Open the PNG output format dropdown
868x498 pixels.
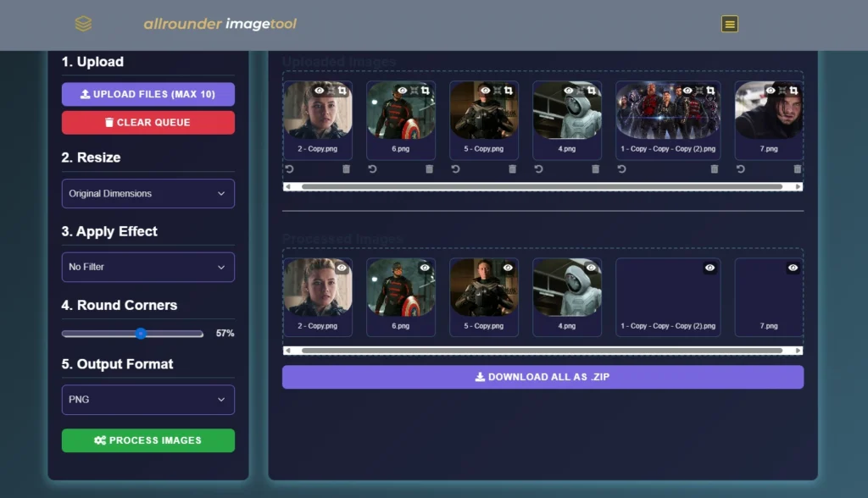(x=147, y=400)
